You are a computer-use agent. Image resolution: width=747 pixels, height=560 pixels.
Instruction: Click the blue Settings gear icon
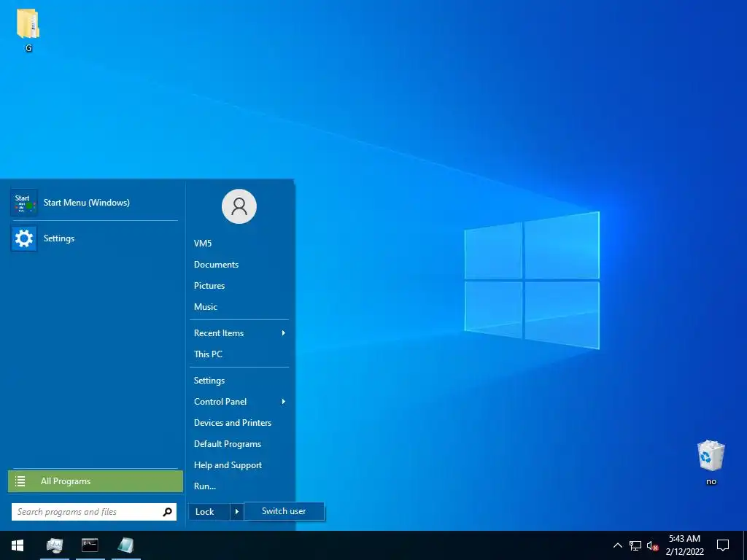click(x=24, y=238)
